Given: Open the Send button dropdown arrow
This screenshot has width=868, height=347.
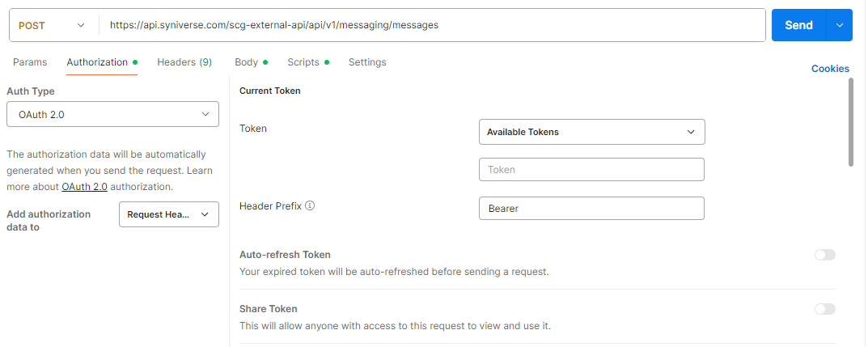Looking at the screenshot, I should click(x=839, y=25).
